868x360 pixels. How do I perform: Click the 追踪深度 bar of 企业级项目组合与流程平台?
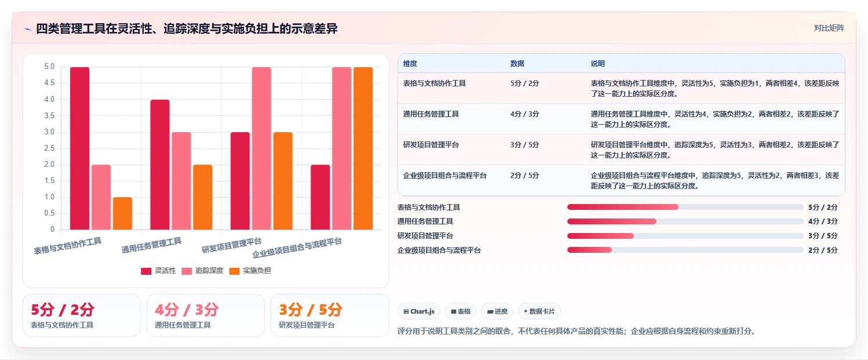click(342, 148)
